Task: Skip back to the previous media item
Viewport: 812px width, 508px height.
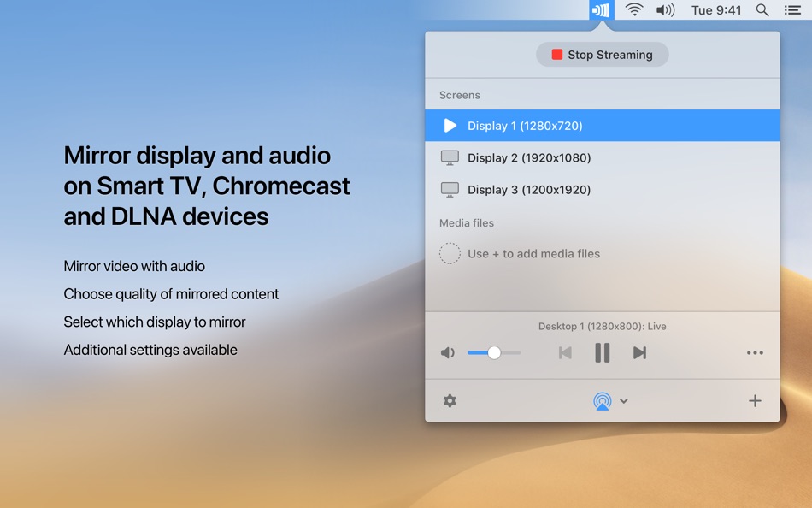Action: [564, 352]
